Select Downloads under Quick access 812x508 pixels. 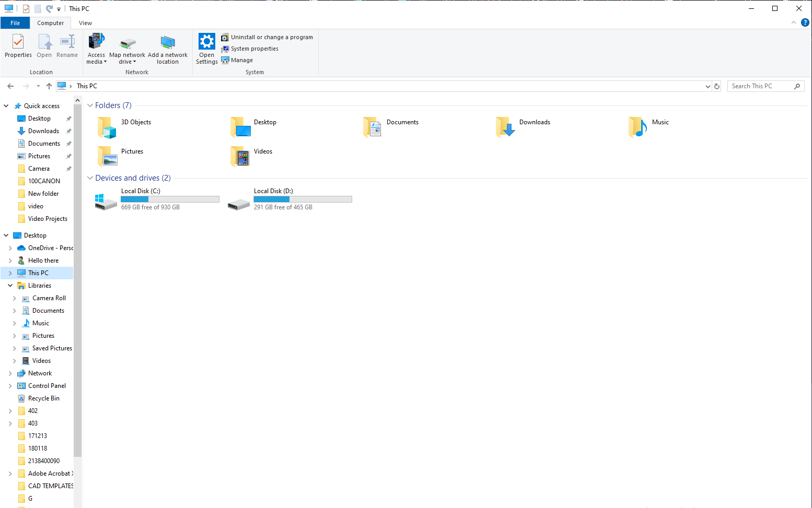pos(43,131)
